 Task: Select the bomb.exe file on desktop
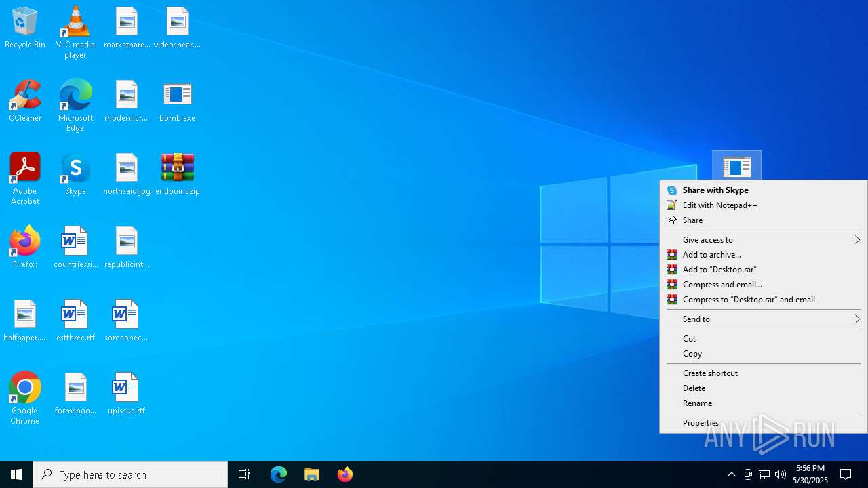tap(177, 102)
